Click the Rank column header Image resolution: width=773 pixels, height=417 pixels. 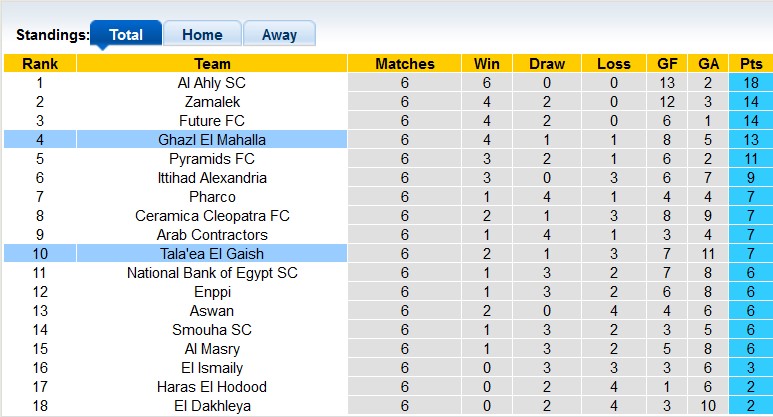[40, 64]
